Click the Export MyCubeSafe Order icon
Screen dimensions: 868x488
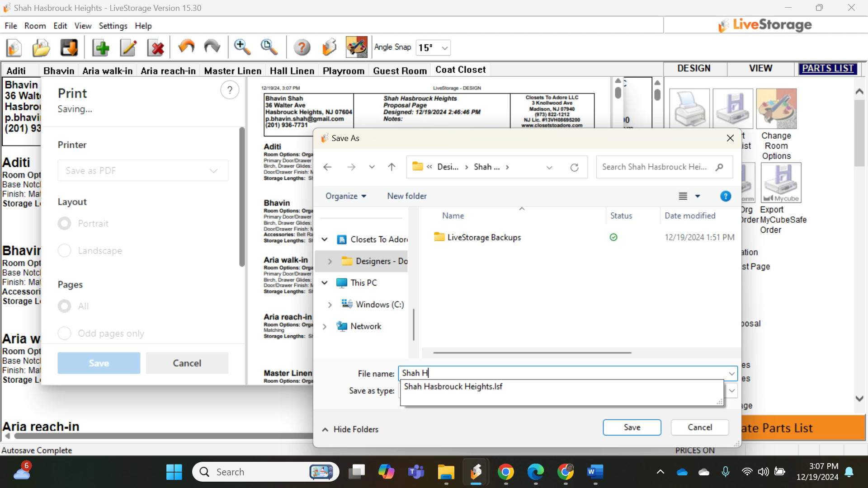(781, 183)
